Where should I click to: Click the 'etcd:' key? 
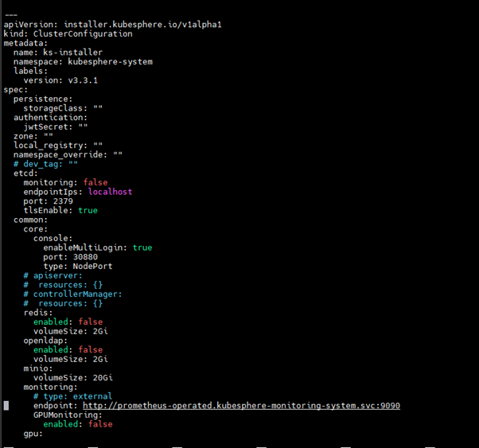25,173
